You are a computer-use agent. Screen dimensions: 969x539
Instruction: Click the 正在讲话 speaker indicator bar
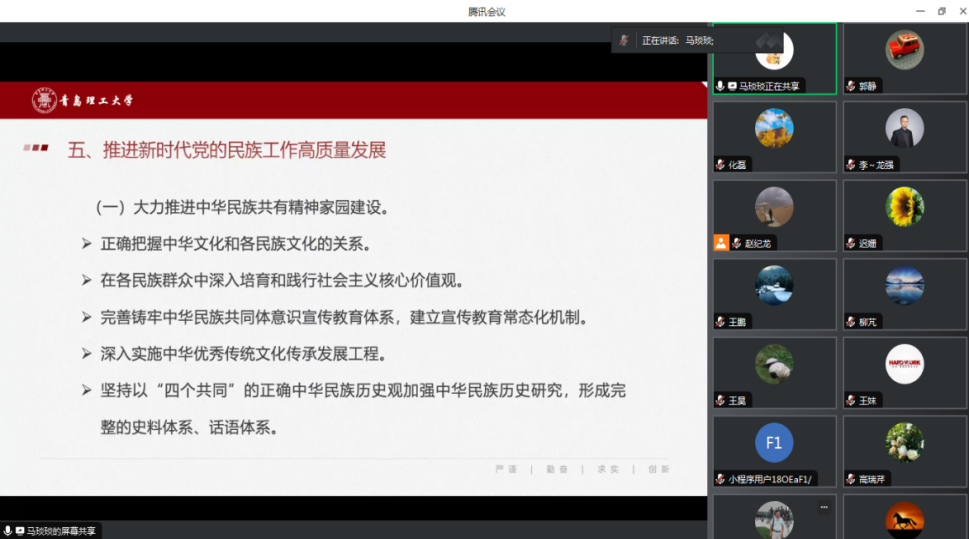[665, 40]
